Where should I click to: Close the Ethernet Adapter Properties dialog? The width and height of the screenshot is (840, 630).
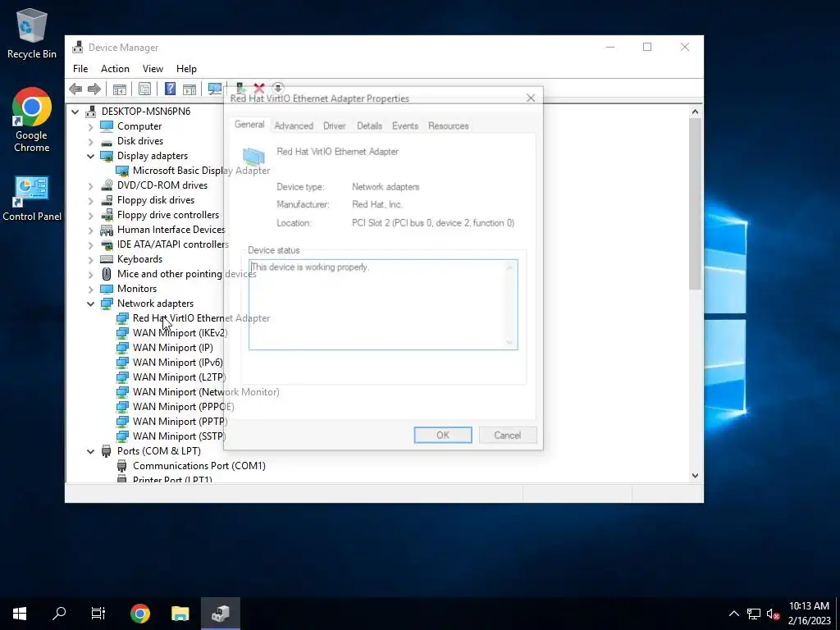pos(531,98)
